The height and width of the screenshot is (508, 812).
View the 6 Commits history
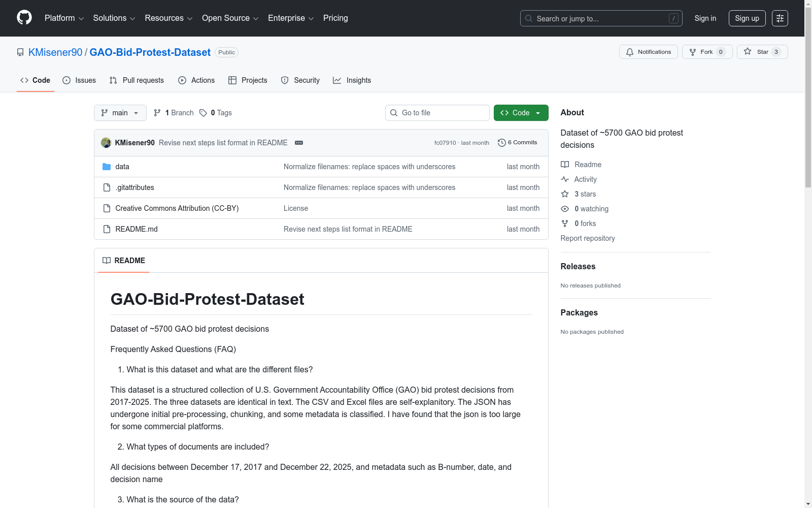518,143
